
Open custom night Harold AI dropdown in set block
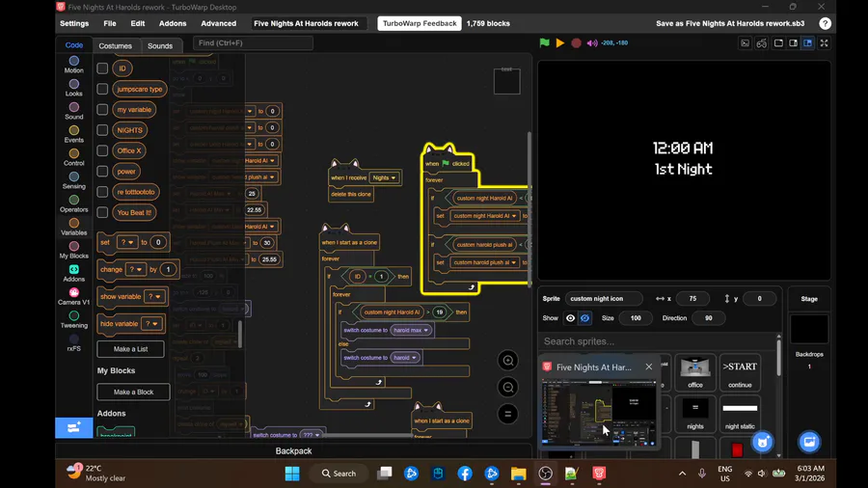(x=484, y=216)
